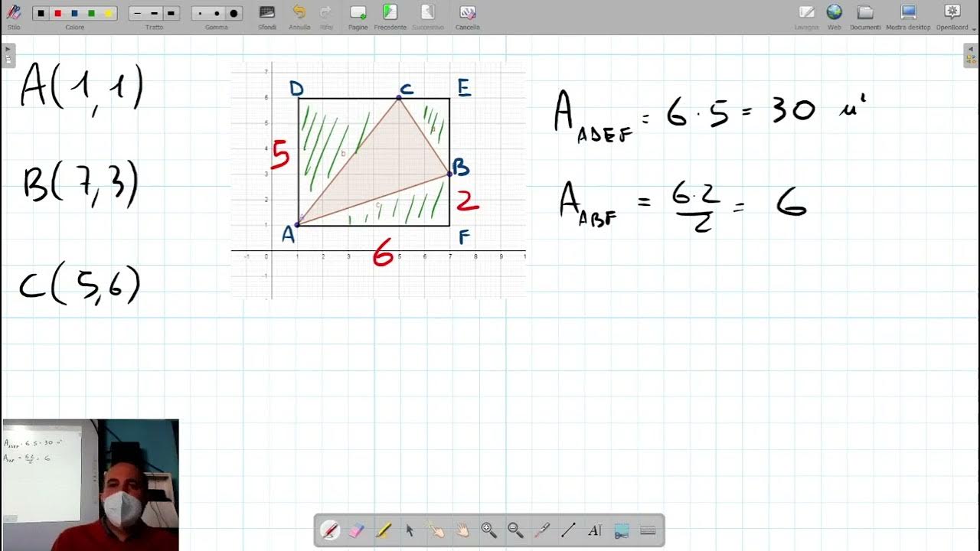Click the webcam video overlay
Screen dimensions: 980x551
click(x=90, y=484)
